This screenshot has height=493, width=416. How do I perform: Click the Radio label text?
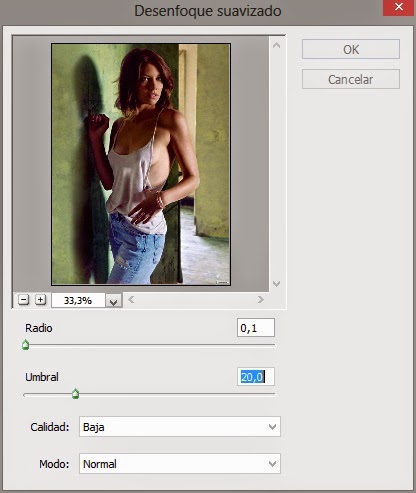(39, 328)
